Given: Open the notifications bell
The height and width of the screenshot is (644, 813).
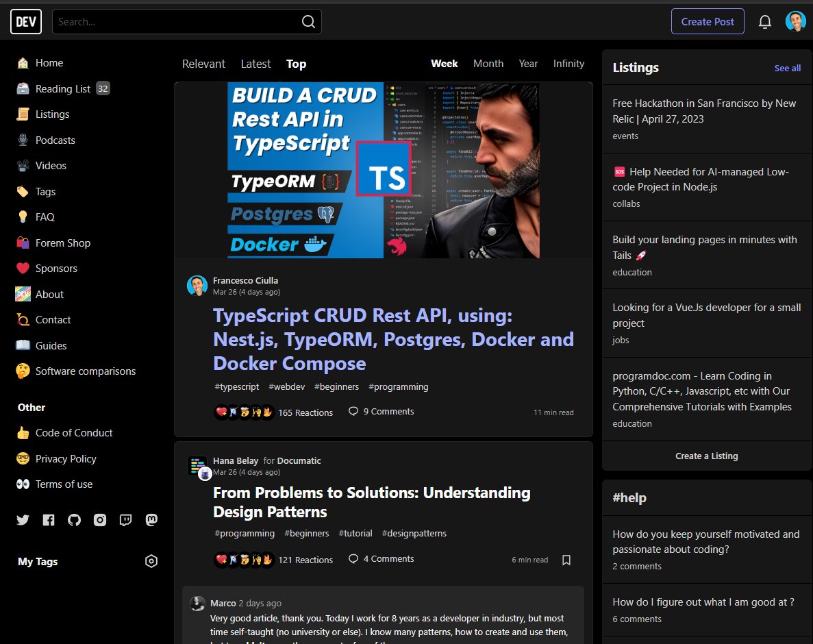Looking at the screenshot, I should [x=765, y=22].
